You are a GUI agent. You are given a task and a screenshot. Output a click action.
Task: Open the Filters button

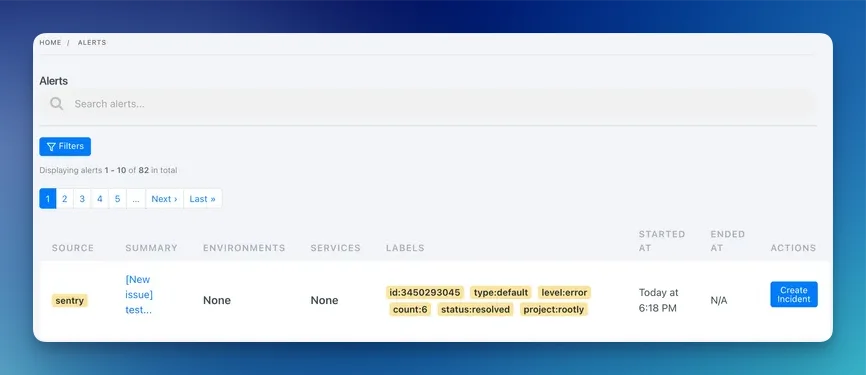point(65,146)
